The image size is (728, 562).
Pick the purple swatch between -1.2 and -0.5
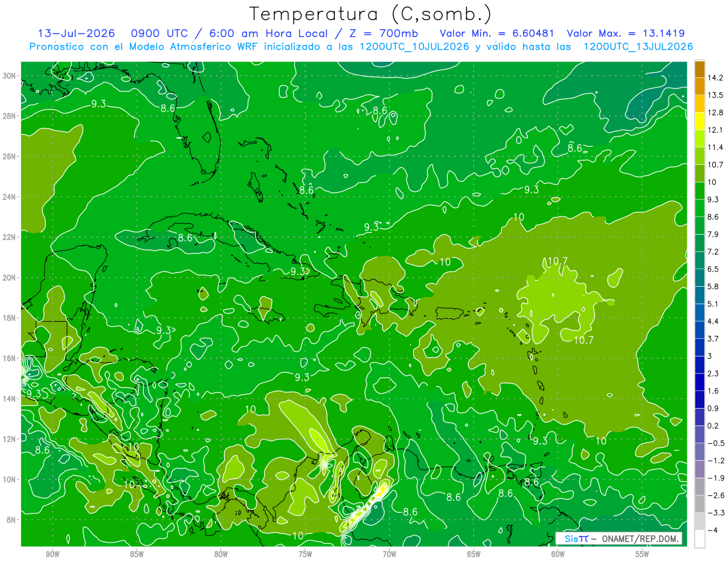point(699,452)
